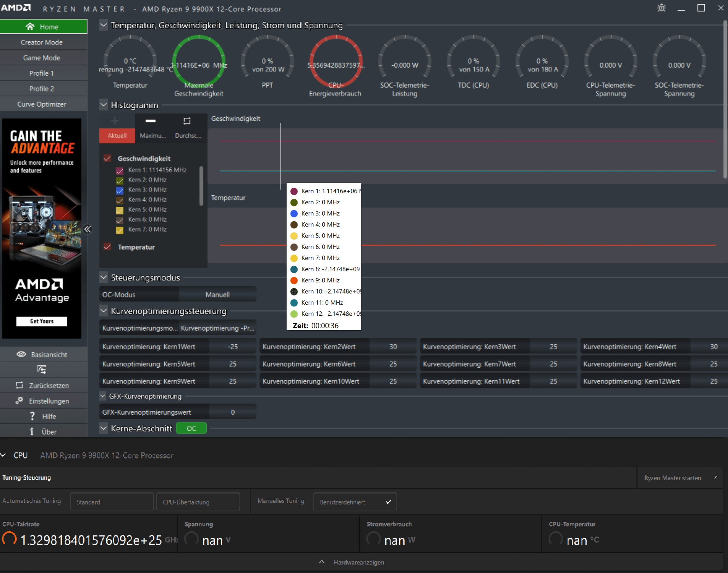Toggle the Kern 5 checkbox
This screenshot has height=573, width=728.
click(x=120, y=210)
